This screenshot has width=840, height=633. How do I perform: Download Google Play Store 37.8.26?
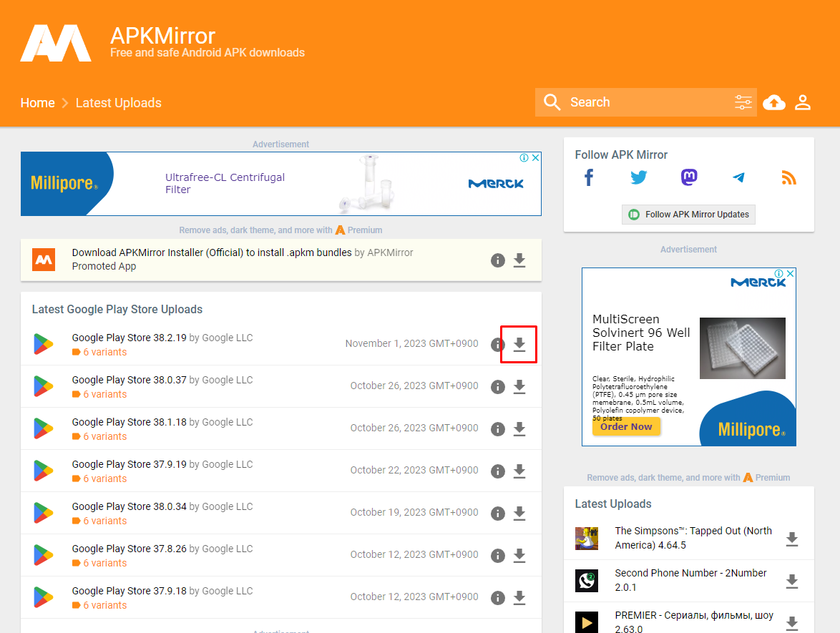(519, 555)
